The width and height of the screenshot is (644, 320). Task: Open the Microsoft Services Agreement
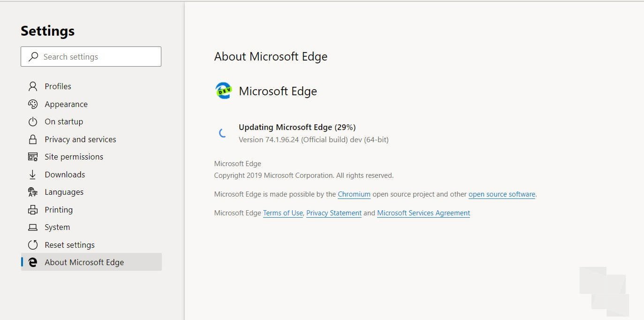pos(423,213)
